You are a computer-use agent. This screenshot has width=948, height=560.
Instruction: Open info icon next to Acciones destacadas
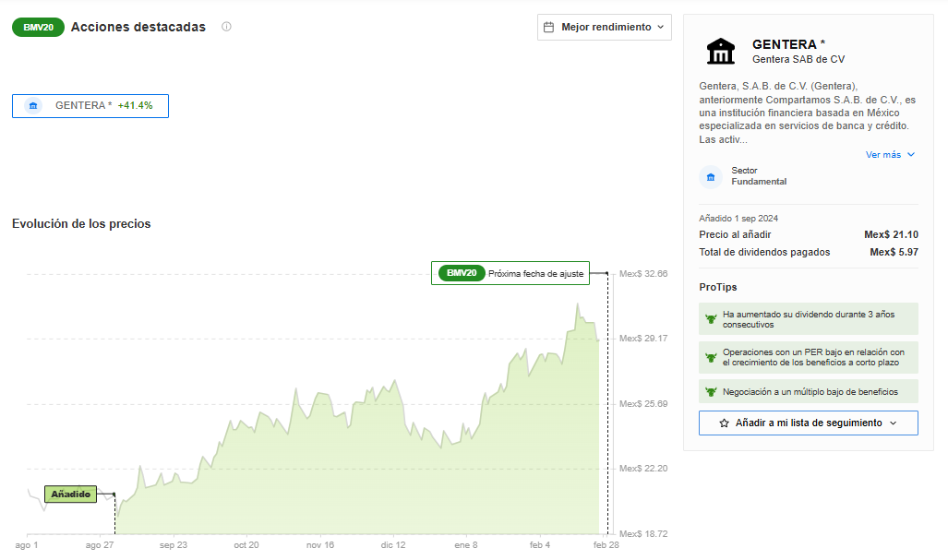click(226, 27)
